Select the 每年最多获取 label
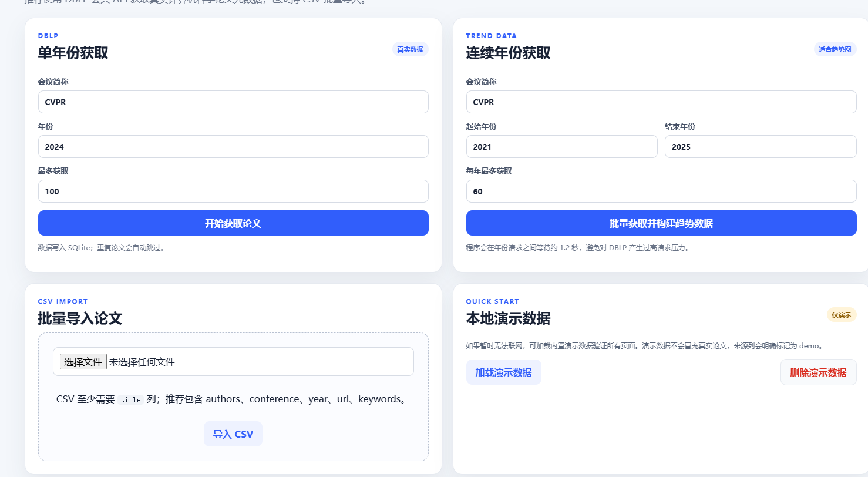Image resolution: width=868 pixels, height=477 pixels. click(x=489, y=171)
